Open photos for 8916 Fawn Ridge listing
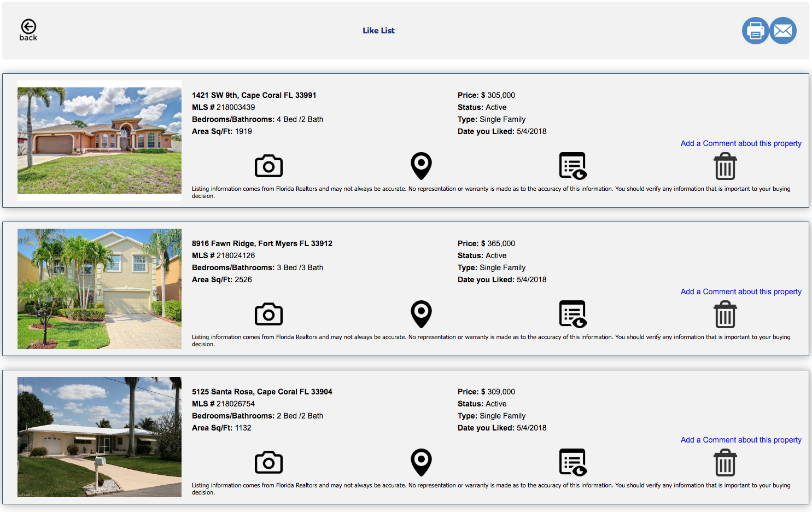The width and height of the screenshot is (812, 512). (268, 314)
